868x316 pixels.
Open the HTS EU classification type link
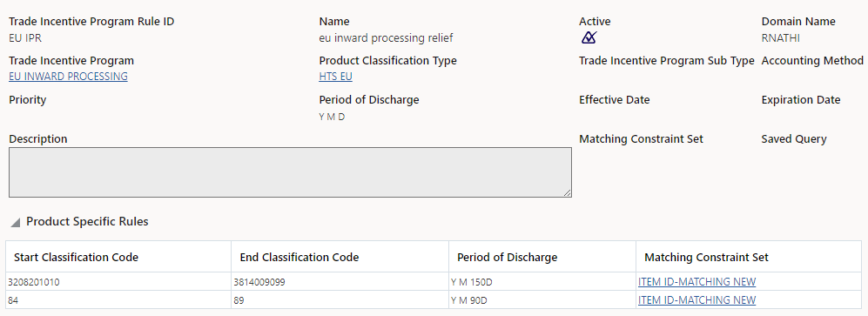pos(335,77)
